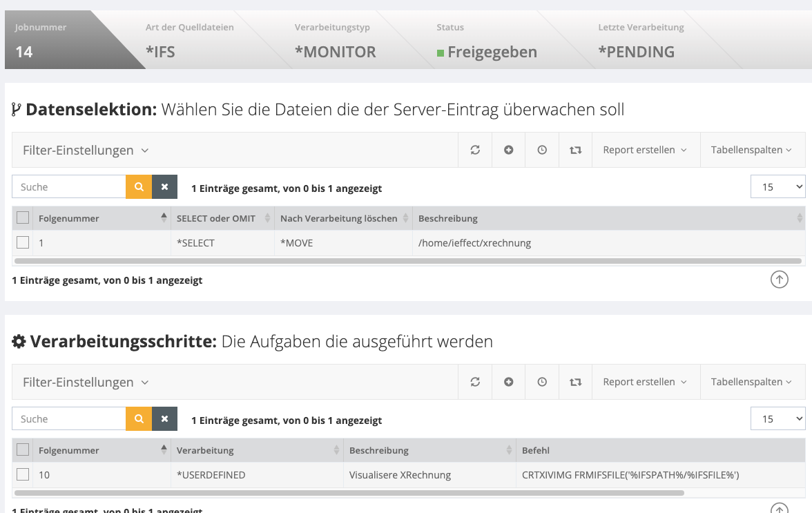
Task: Select all rows in Datenselektion header checkbox
Action: click(x=23, y=218)
